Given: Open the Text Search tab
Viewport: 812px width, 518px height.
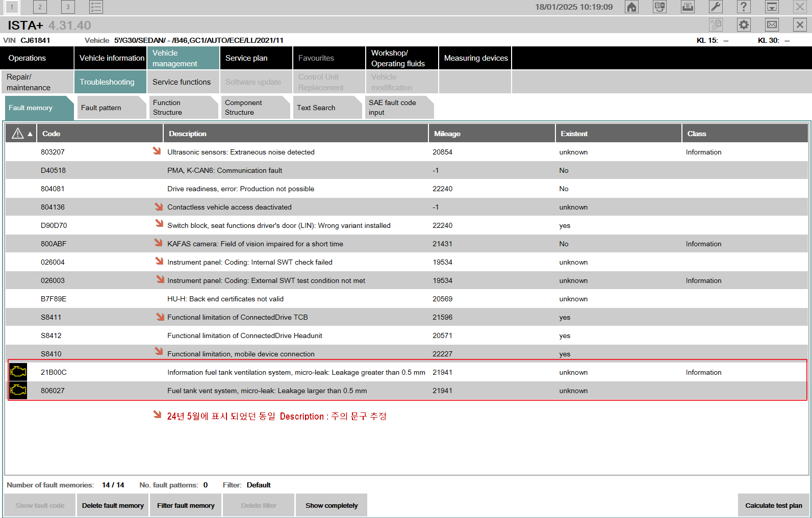Looking at the screenshot, I should click(327, 108).
